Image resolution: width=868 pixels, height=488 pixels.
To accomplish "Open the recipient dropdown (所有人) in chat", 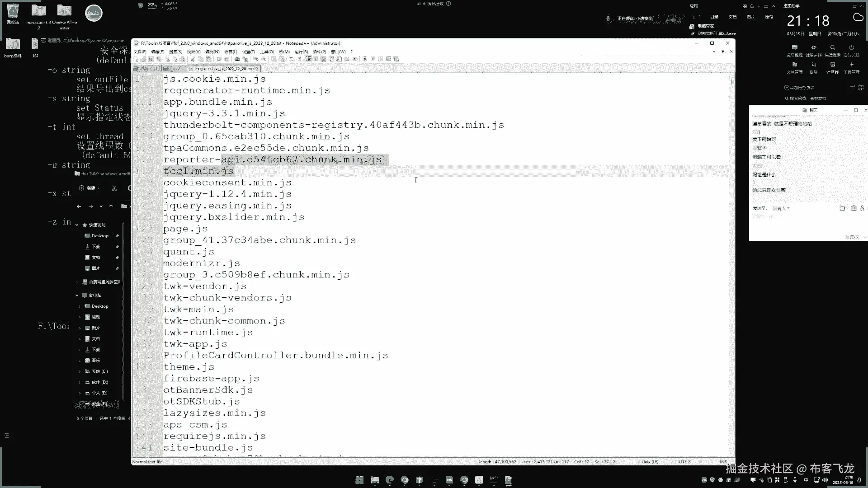I will [781, 208].
